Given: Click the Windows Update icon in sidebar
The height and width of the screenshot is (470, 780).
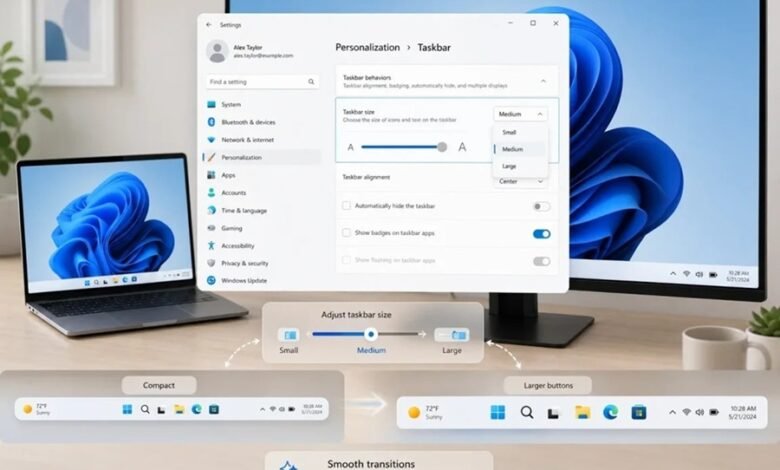Looking at the screenshot, I should (211, 281).
